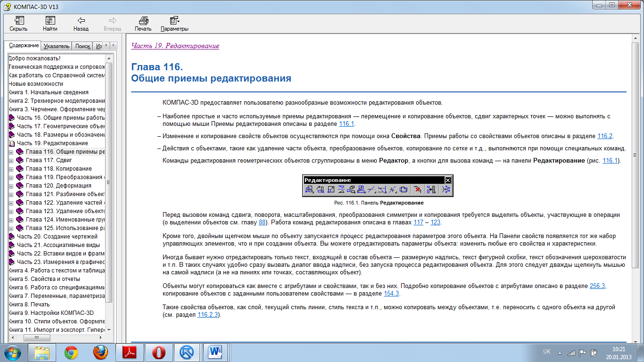Open section link 116.2.3

(207, 315)
